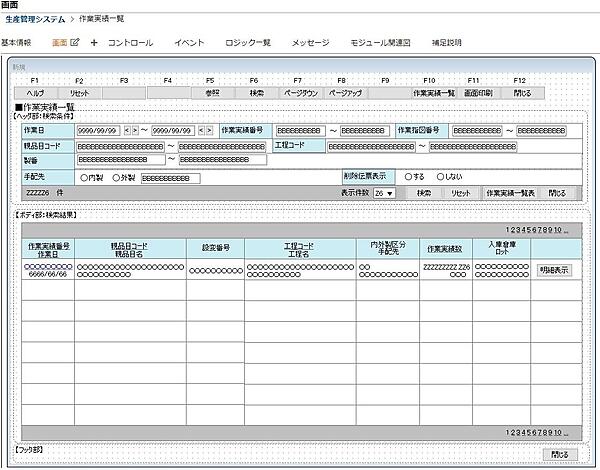The height and width of the screenshot is (470, 600).
Task: Click 明細表示 in the first result row
Action: click(554, 270)
